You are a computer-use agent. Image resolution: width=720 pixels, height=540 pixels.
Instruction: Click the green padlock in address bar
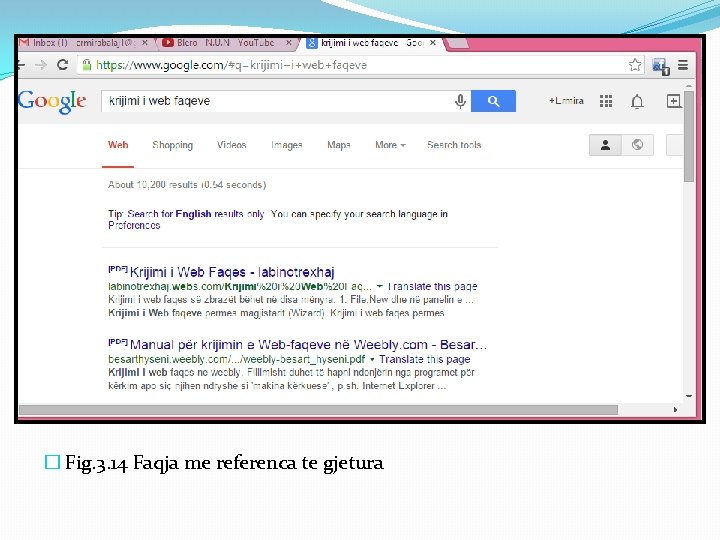coord(86,65)
